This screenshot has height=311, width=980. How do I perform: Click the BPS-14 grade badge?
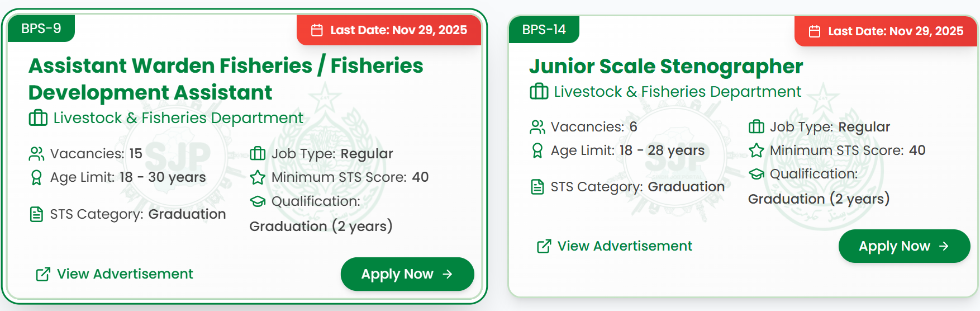(544, 30)
